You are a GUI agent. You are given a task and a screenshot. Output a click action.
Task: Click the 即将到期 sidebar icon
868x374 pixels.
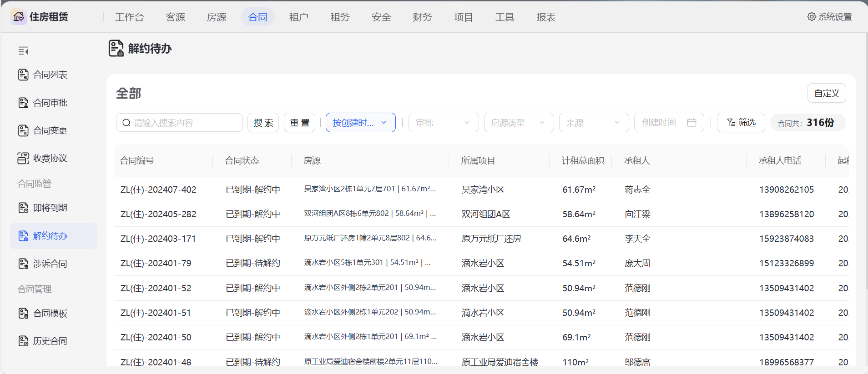click(23, 208)
